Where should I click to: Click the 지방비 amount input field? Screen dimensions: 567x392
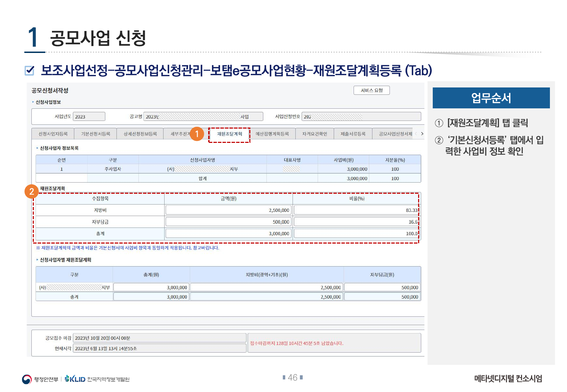click(x=228, y=210)
